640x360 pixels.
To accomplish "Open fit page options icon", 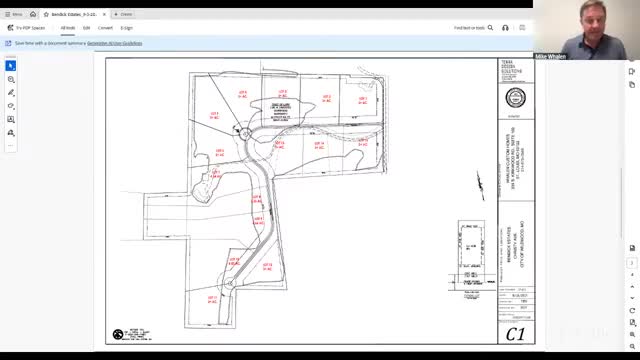I will click(632, 323).
